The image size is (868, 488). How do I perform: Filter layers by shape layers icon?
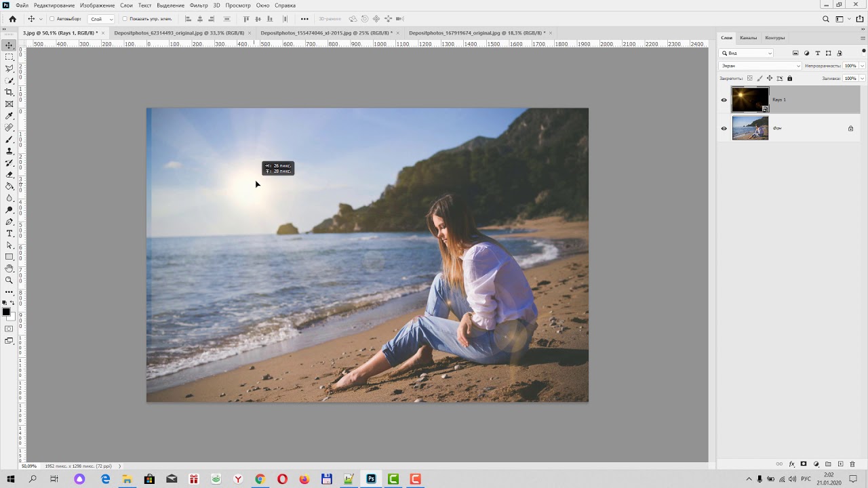(x=828, y=53)
